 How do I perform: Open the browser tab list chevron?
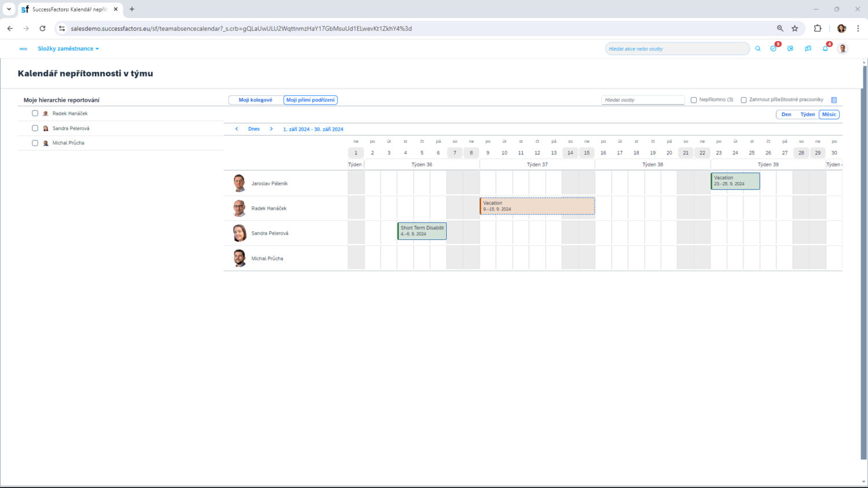pyautogui.click(x=9, y=9)
